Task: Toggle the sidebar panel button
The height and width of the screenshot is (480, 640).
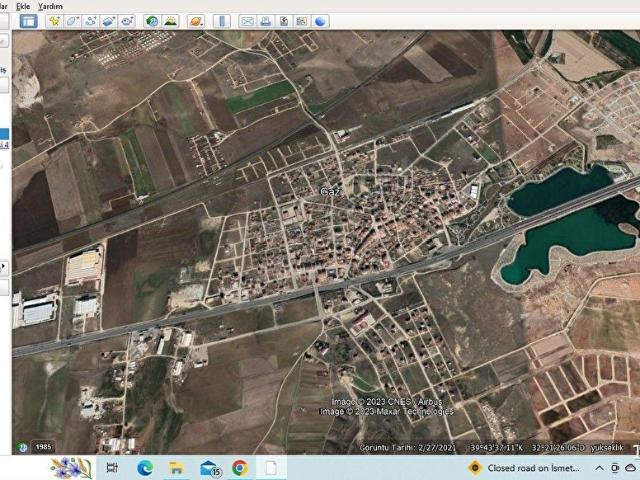Action: tap(28, 21)
